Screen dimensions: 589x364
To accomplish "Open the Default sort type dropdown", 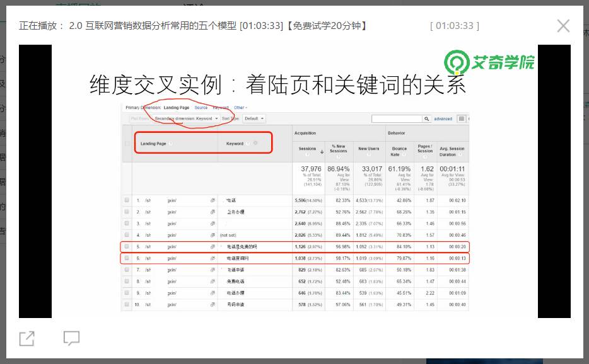I will [x=254, y=118].
